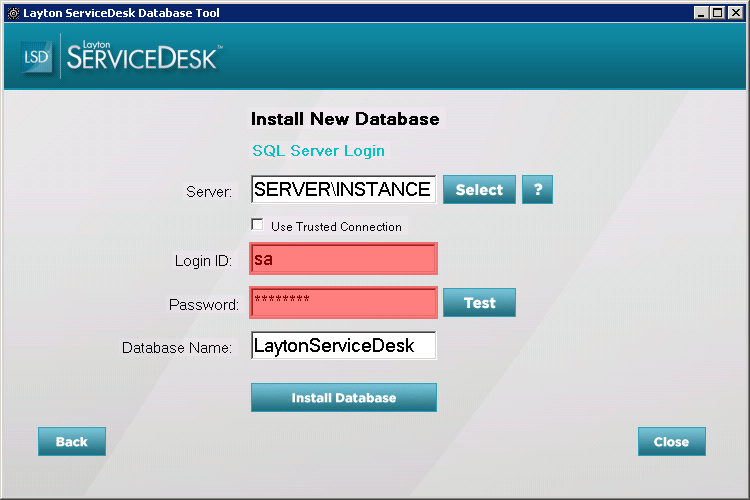This screenshot has height=500, width=750.
Task: Open the question mark help button
Action: 537,189
